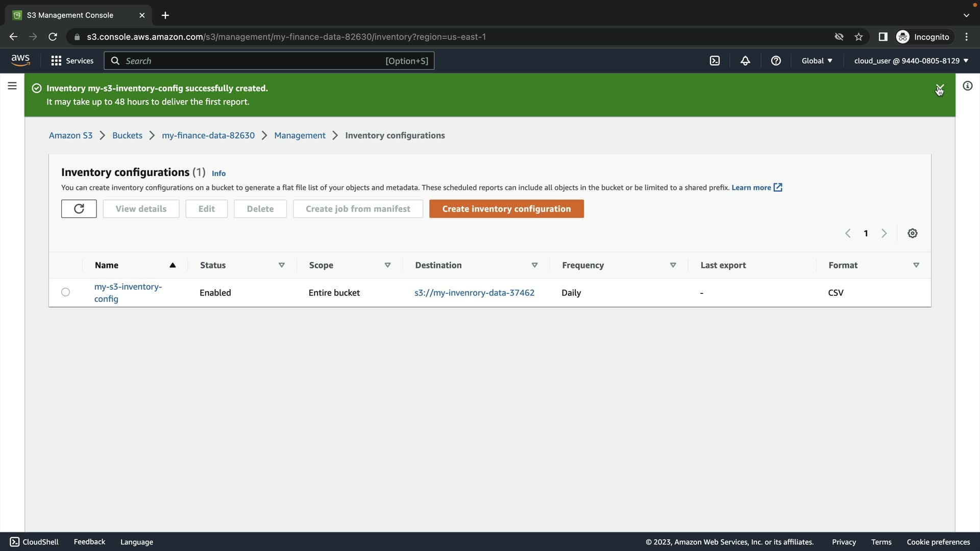Expand the Global region dropdown

(x=817, y=61)
